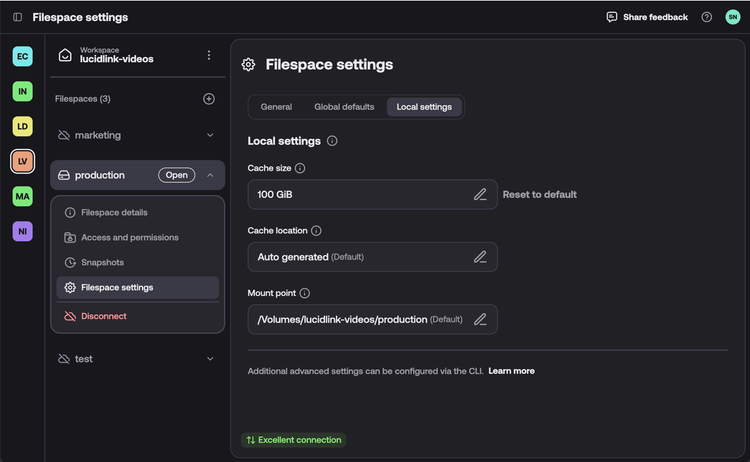The height and width of the screenshot is (462, 750).
Task: Add a new filespace with plus icon
Action: pyautogui.click(x=209, y=99)
